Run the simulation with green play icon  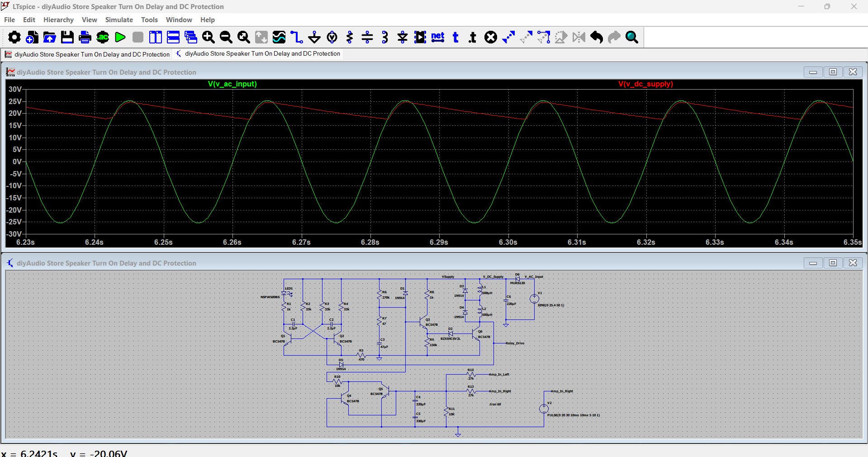tap(120, 37)
